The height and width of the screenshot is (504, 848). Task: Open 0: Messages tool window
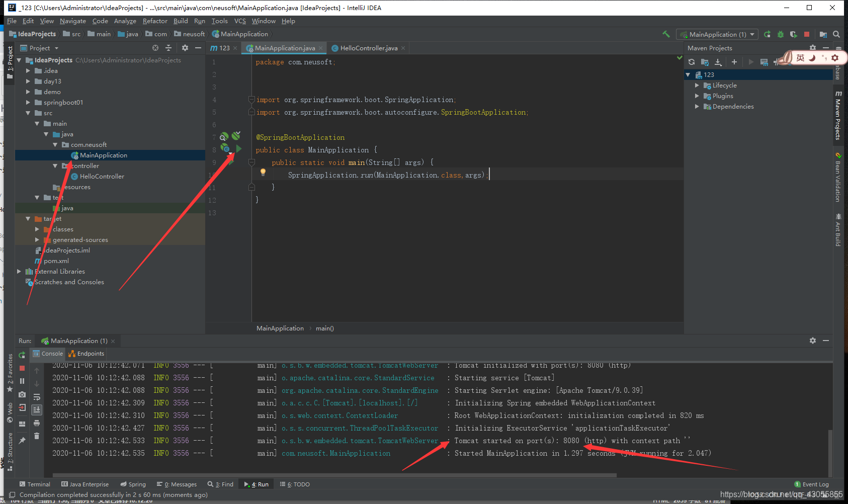pos(177,484)
